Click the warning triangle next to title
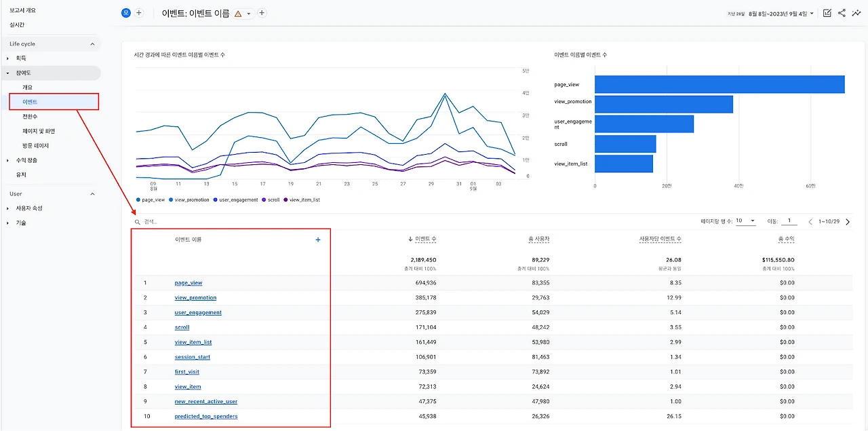This screenshot has height=431, width=868. tap(238, 14)
